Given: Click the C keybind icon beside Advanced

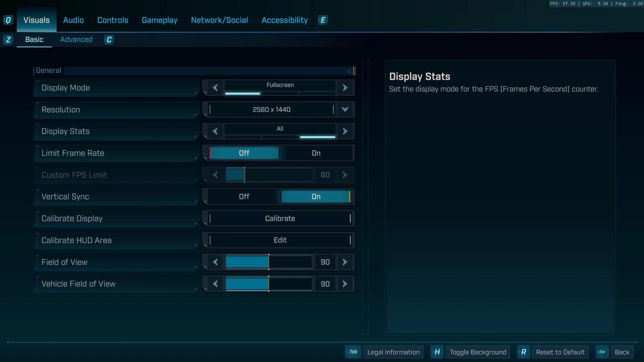Looking at the screenshot, I should point(109,39).
